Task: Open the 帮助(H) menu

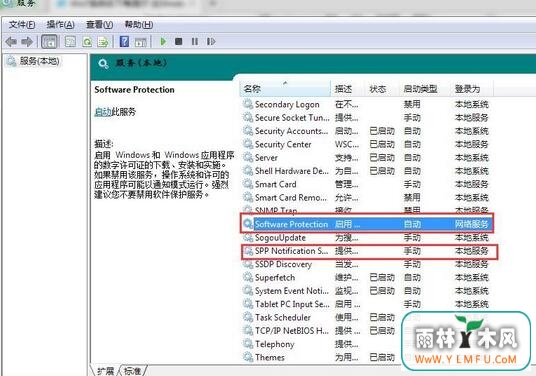Action: point(138,25)
